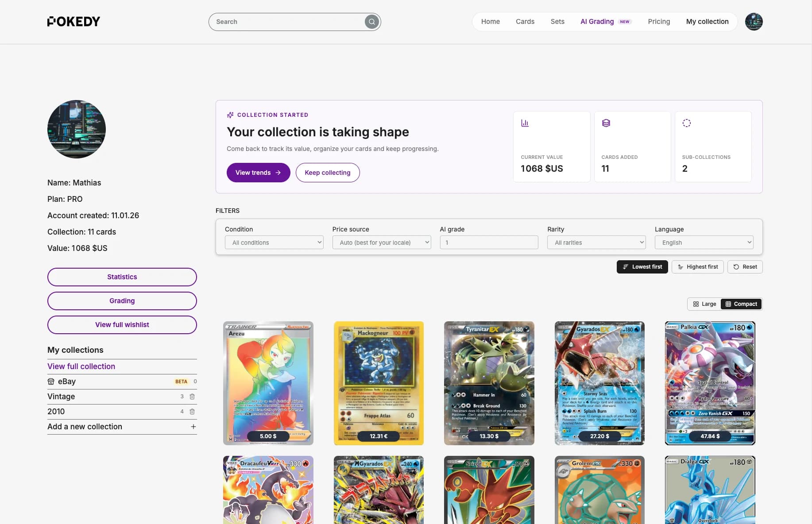Click the 13.30 $ price tag
The image size is (812, 524).
pos(489,436)
